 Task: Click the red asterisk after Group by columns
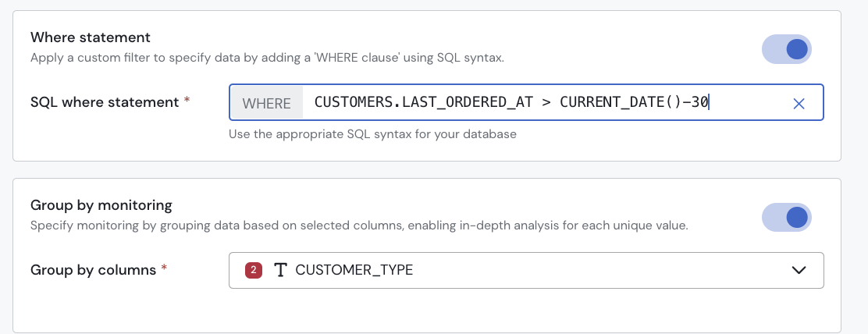pyautogui.click(x=164, y=270)
